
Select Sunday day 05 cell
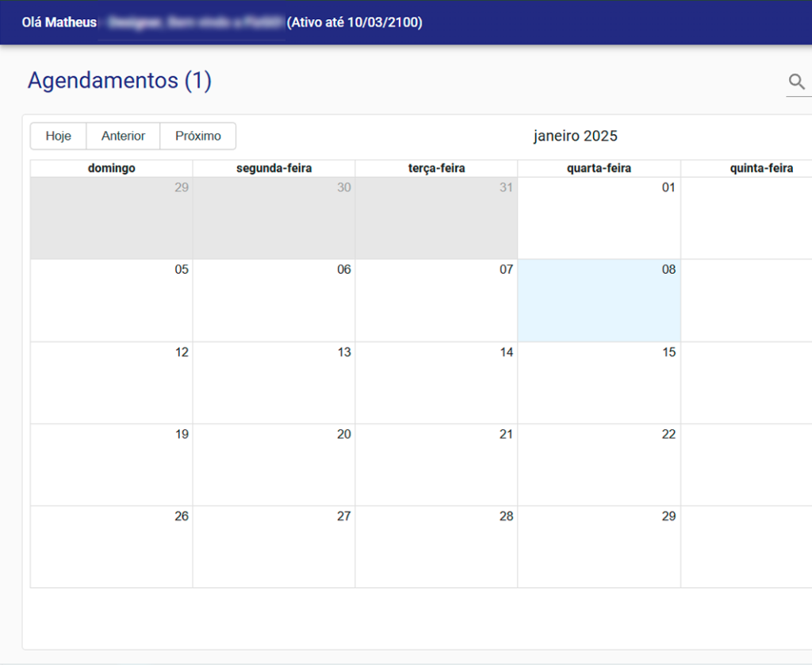coord(111,301)
